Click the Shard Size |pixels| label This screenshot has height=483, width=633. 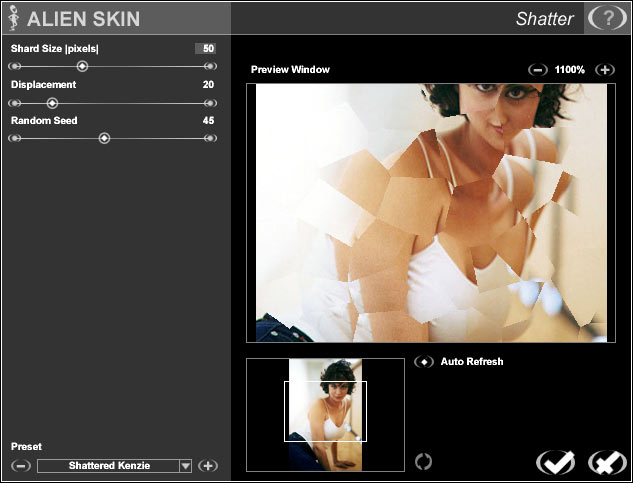55,49
